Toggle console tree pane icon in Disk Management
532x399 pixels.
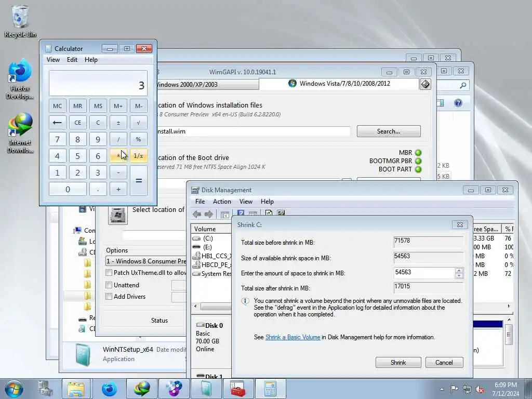[x=224, y=215]
